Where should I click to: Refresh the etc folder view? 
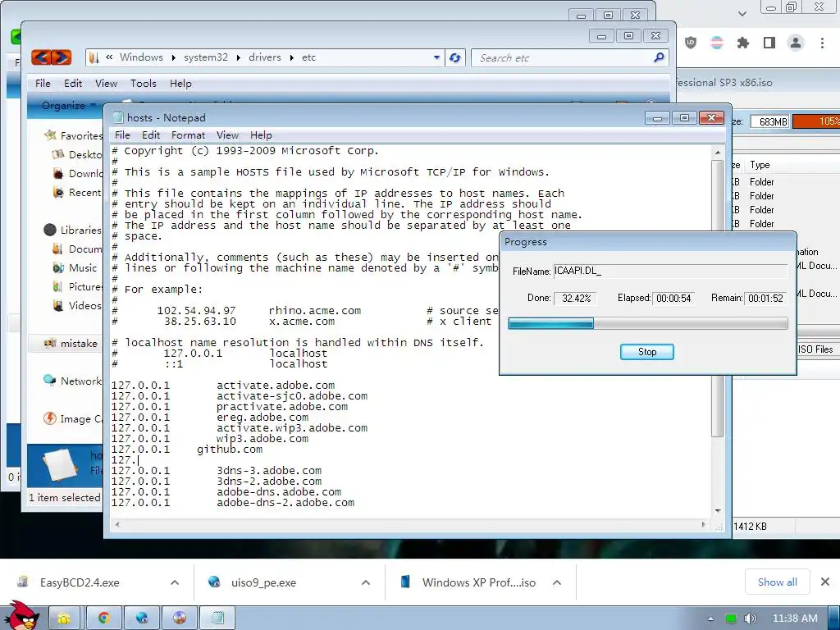454,57
